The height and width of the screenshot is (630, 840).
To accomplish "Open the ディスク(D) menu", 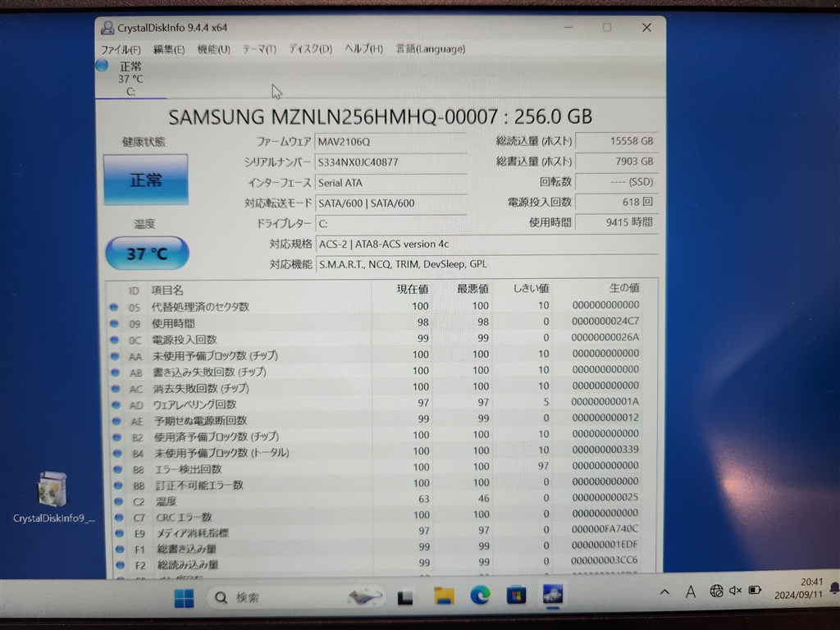I will coord(311,49).
